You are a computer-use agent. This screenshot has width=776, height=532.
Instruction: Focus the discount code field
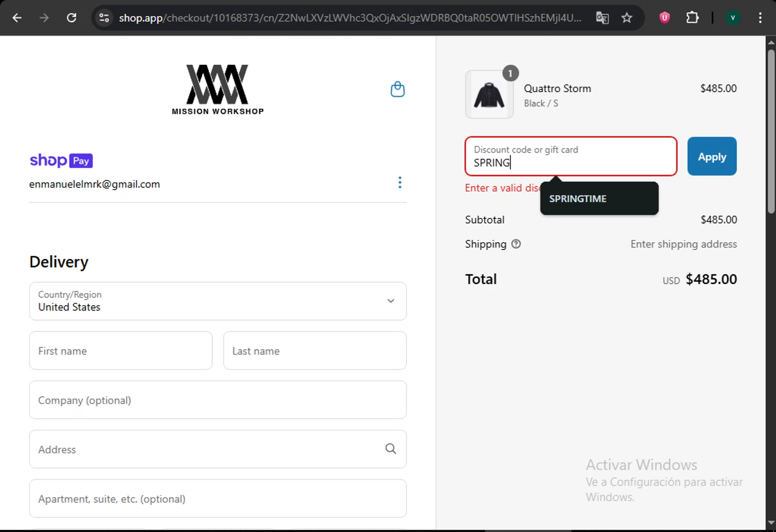(571, 156)
